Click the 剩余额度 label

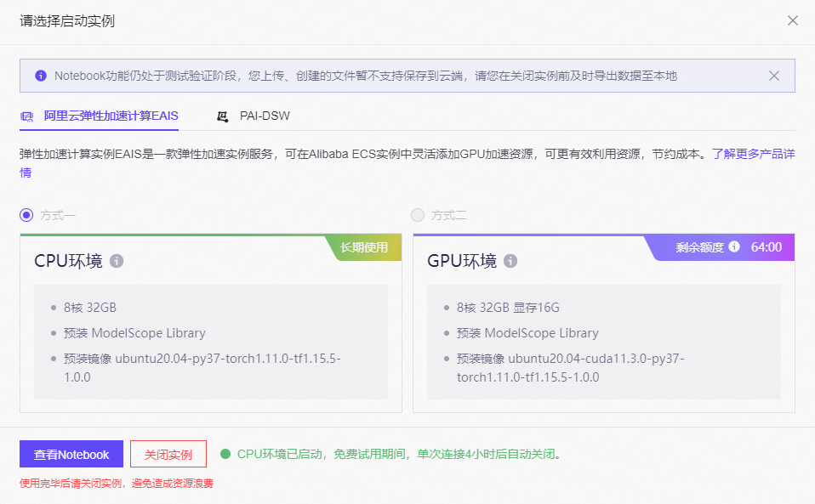(699, 247)
